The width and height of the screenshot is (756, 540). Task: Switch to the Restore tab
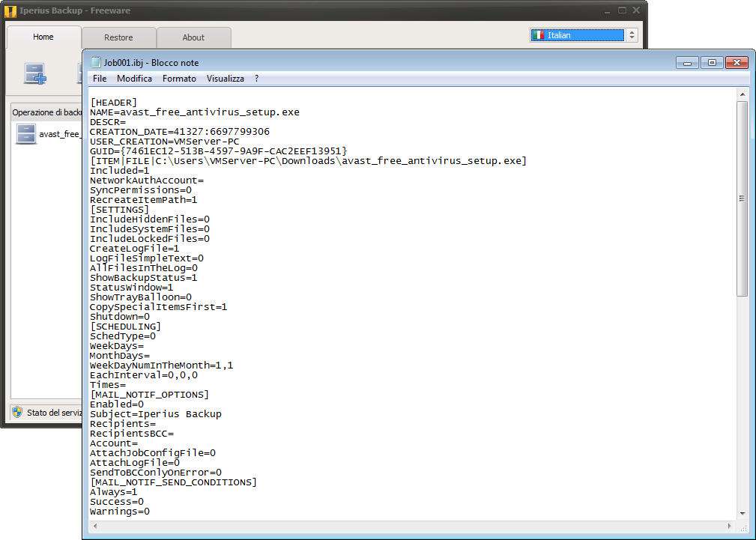118,37
